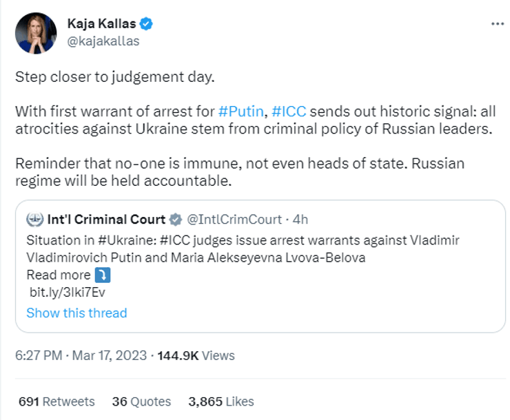Open the @kajakallas handle
The width and height of the screenshot is (510, 420).
pyautogui.click(x=103, y=41)
